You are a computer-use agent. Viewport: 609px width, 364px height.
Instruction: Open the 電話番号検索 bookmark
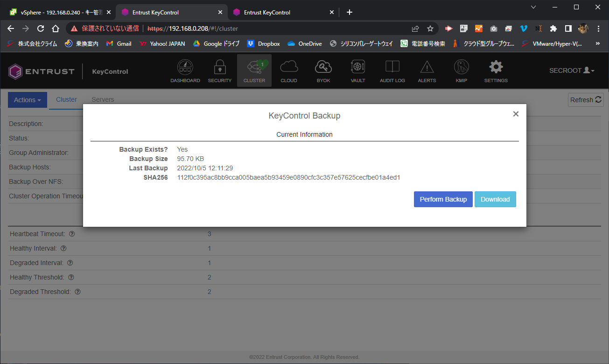(x=423, y=43)
